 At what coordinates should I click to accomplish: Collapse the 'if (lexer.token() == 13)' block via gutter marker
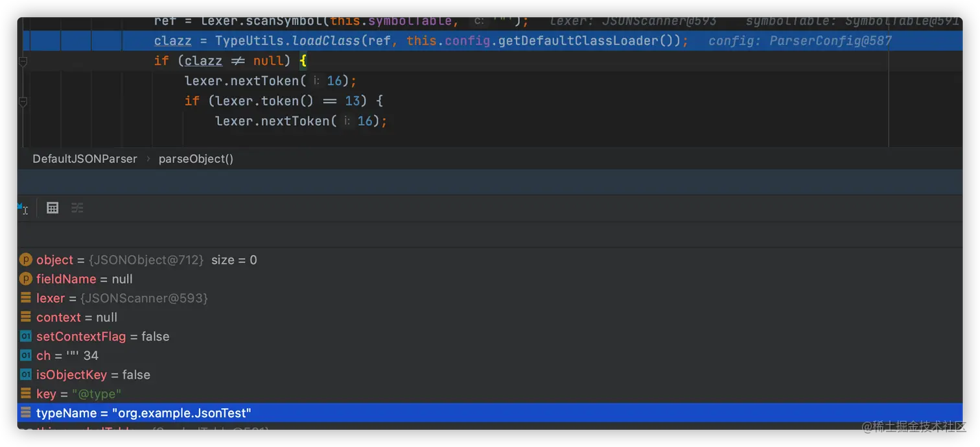(23, 102)
